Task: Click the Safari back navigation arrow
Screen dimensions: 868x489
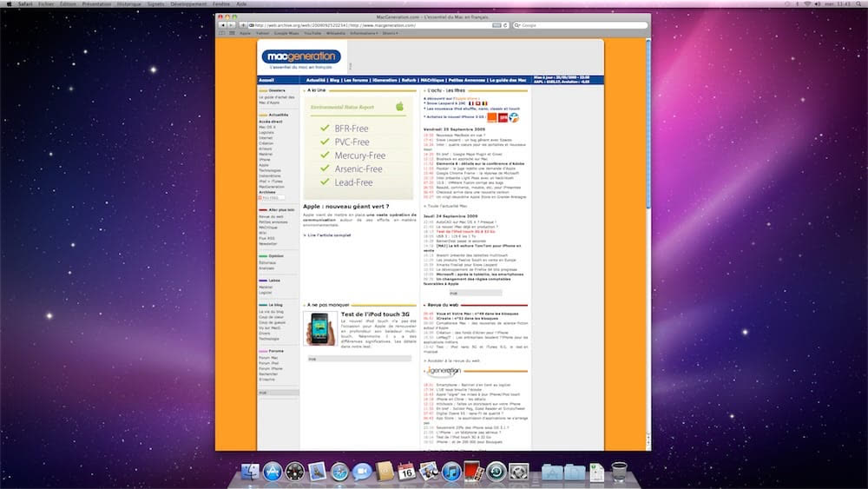Action: point(221,25)
